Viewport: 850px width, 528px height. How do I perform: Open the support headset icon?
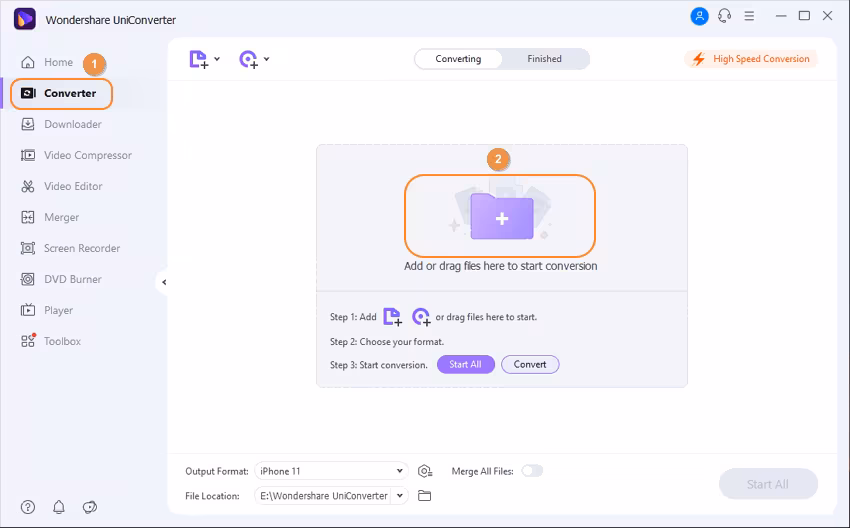724,16
